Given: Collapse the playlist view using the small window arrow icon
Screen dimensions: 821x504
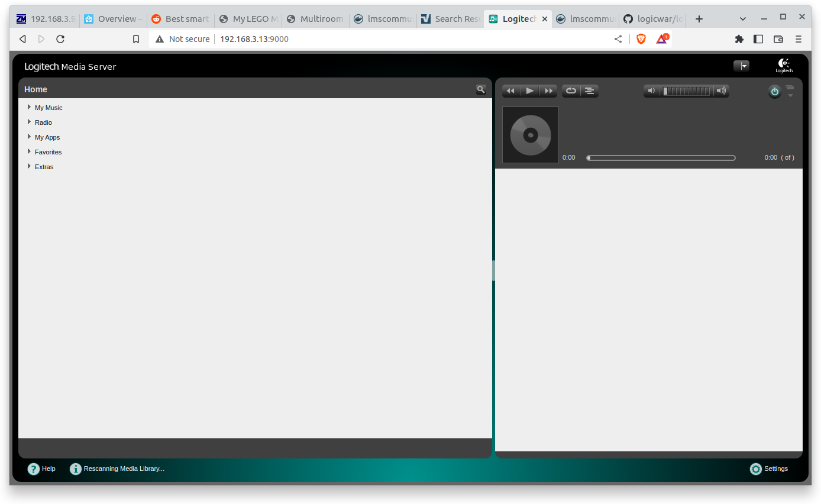Looking at the screenshot, I should (790, 91).
